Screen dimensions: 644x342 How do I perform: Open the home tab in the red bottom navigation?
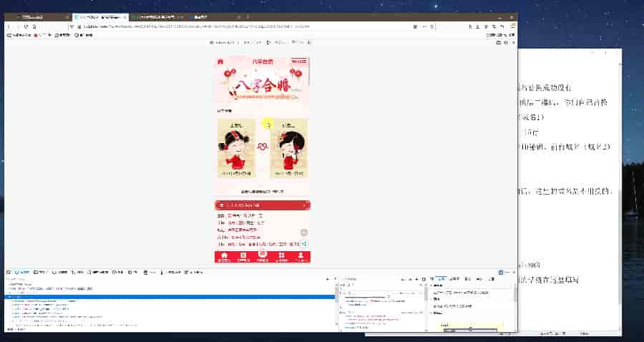point(224,255)
